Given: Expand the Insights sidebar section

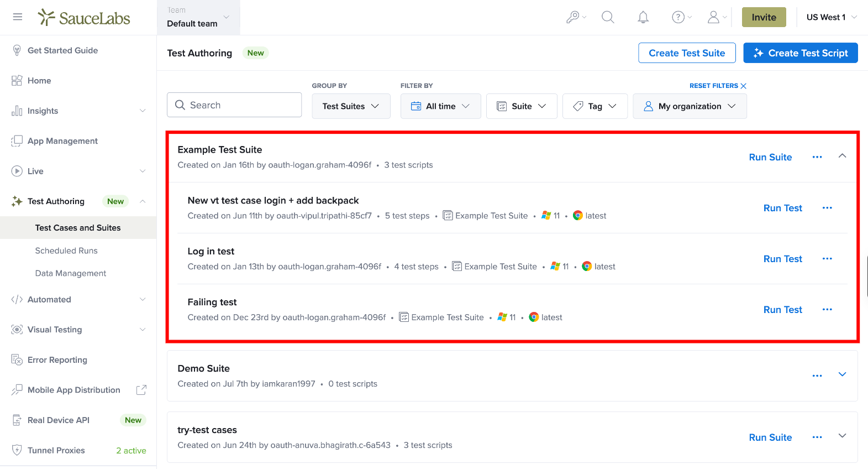Looking at the screenshot, I should pyautogui.click(x=143, y=111).
